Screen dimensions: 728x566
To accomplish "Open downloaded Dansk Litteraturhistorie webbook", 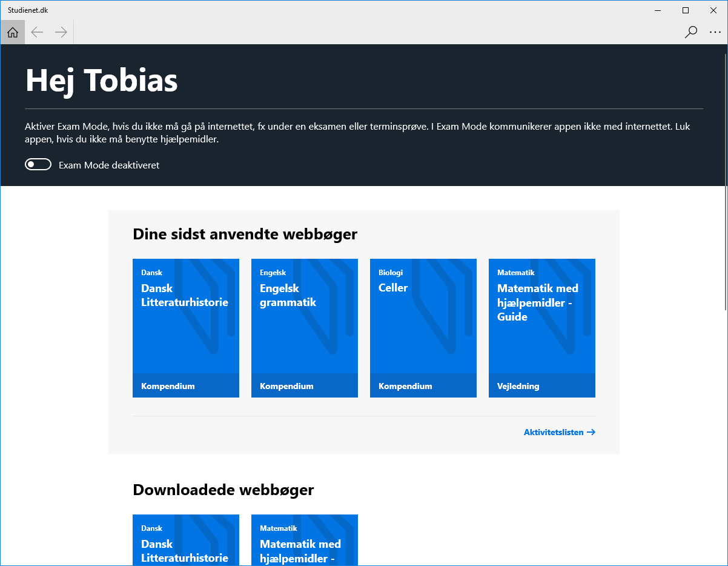I will (x=186, y=540).
